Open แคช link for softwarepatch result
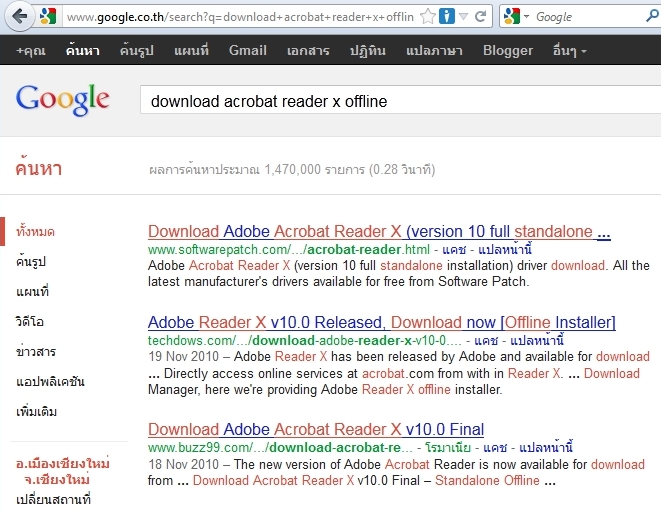The width and height of the screenshot is (661, 511). (x=454, y=250)
